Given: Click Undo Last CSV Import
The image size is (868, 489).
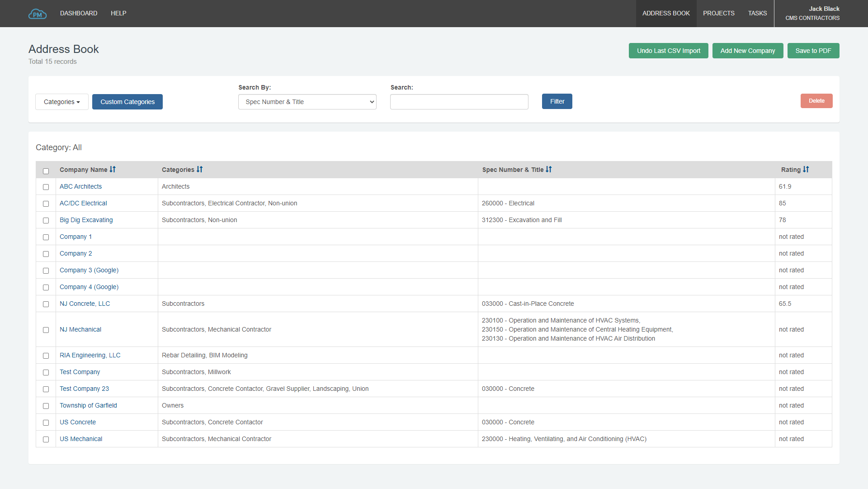Looking at the screenshot, I should pos(668,51).
